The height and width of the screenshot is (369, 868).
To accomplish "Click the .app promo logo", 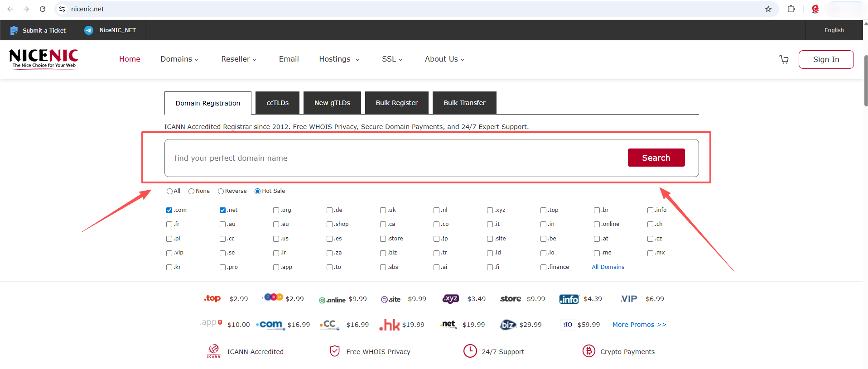I will (211, 323).
